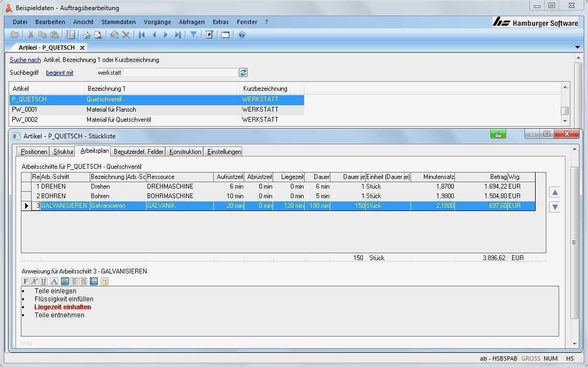Image resolution: width=588 pixels, height=367 pixels.
Task: Move work step up with up-arrow button
Action: 555,192
